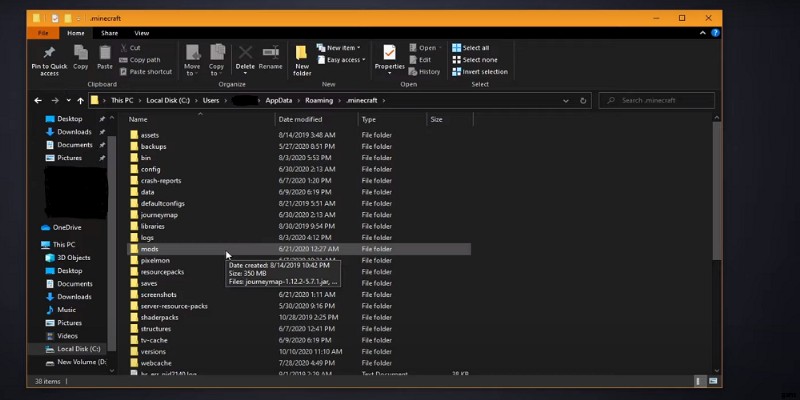800x400 pixels.
Task: Click Select all in the ribbon
Action: [474, 47]
